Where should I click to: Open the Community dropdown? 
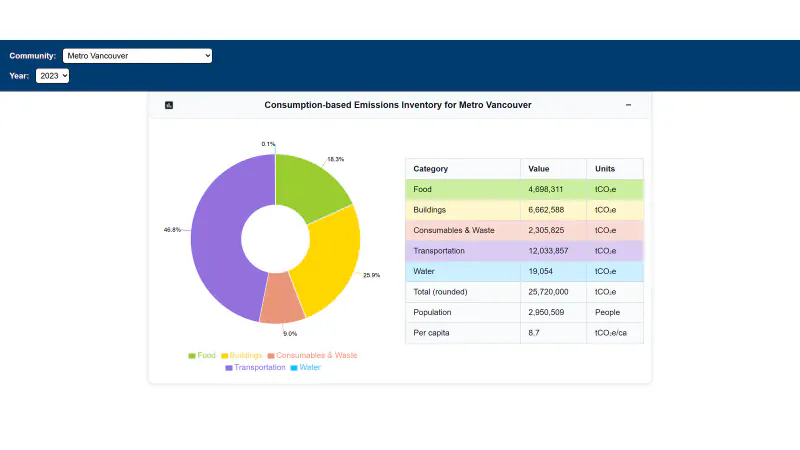click(x=137, y=56)
